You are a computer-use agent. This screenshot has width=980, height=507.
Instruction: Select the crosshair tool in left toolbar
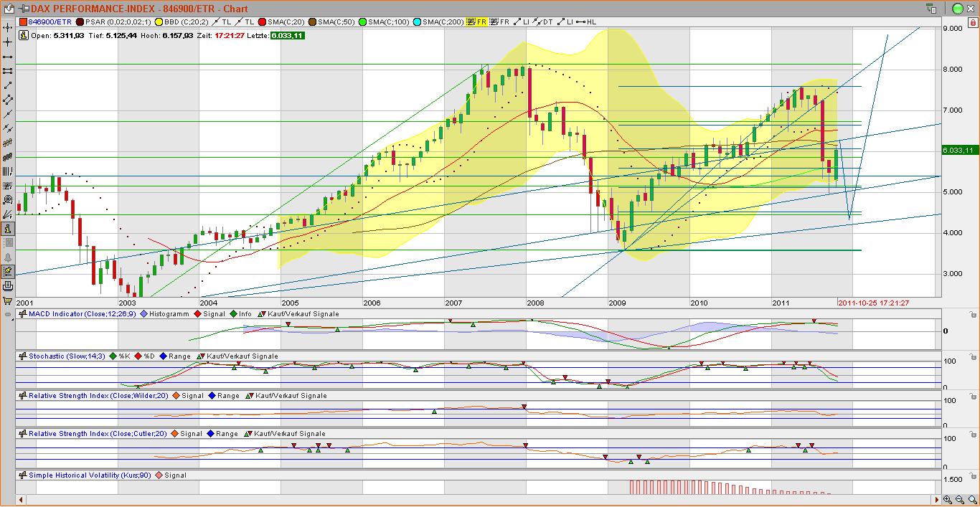coord(9,42)
